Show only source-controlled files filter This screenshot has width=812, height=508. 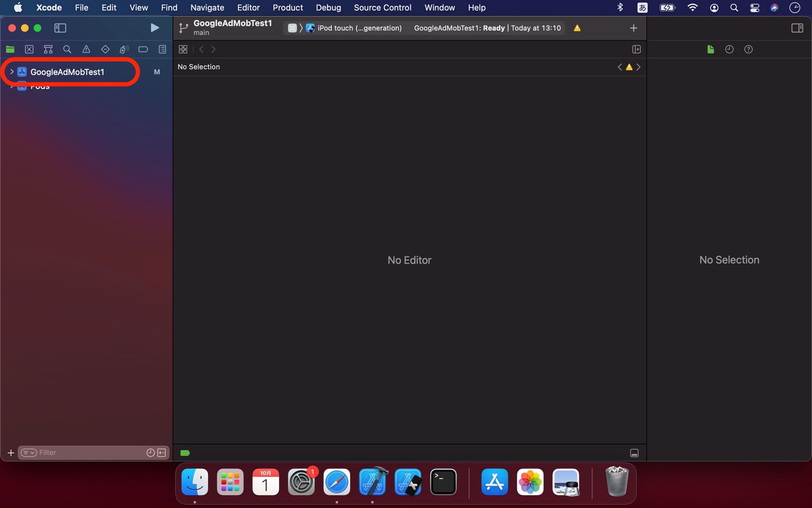point(162,453)
